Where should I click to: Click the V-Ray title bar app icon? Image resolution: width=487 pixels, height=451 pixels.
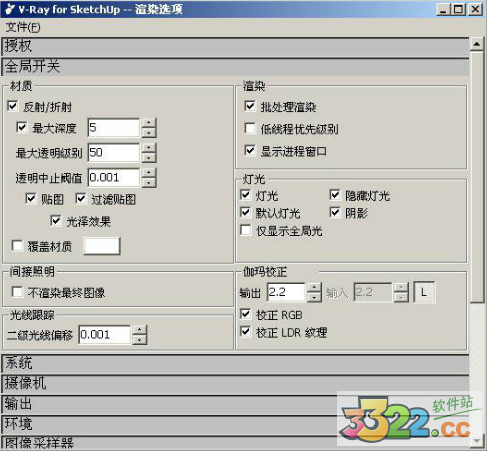[x=10, y=9]
